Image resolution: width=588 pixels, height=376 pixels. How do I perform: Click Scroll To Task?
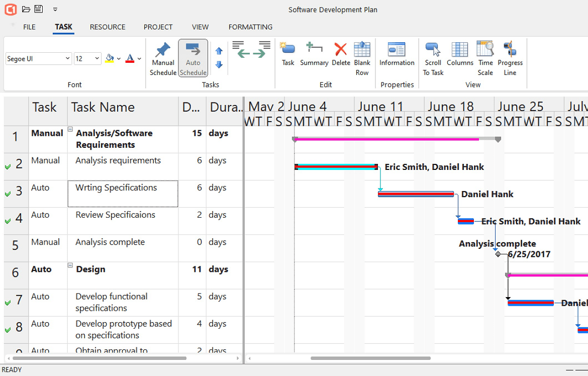pyautogui.click(x=433, y=58)
